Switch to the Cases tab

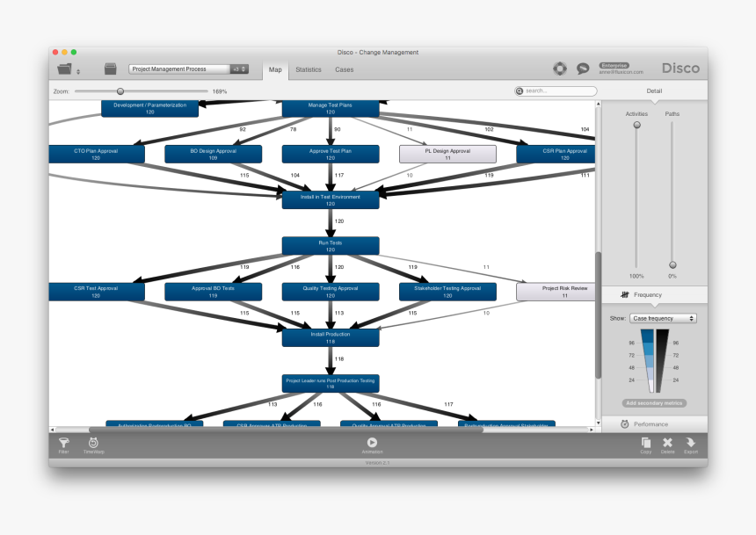tap(345, 69)
